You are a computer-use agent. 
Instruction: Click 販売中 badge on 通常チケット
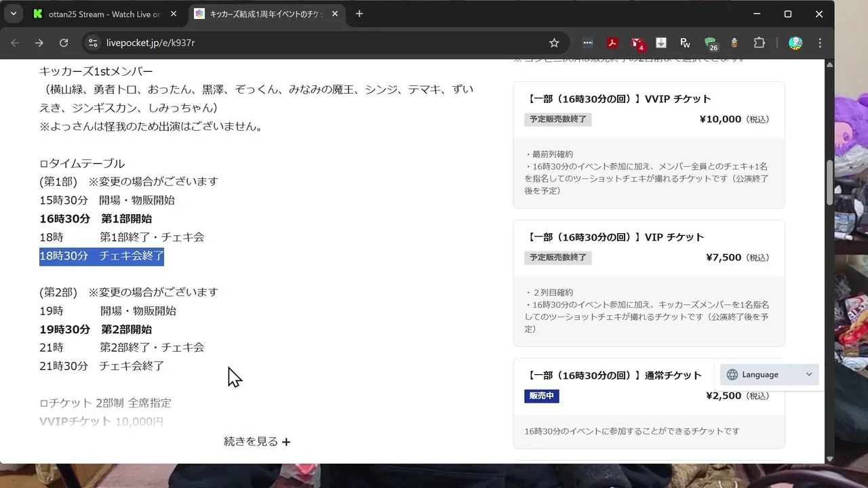pos(542,396)
